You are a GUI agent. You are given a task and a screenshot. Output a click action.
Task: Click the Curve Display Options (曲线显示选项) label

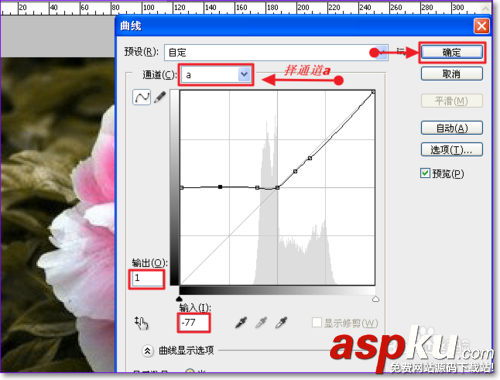click(186, 351)
